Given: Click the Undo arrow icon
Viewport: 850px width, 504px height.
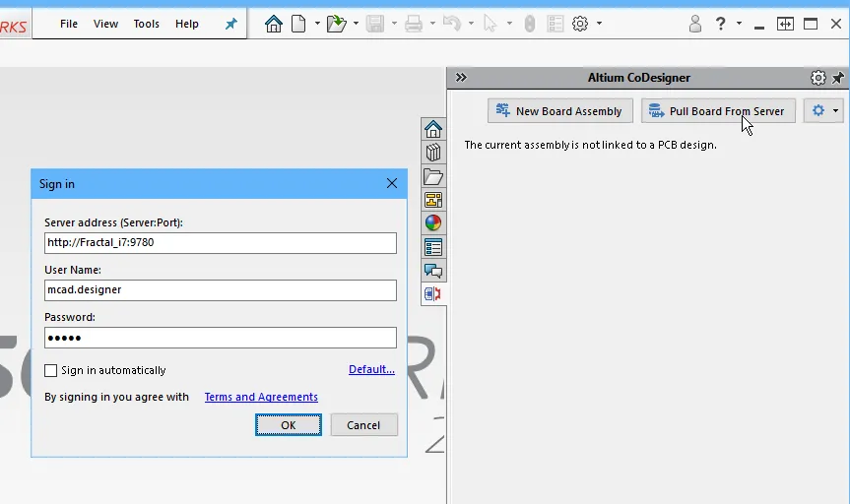Looking at the screenshot, I should click(x=451, y=24).
